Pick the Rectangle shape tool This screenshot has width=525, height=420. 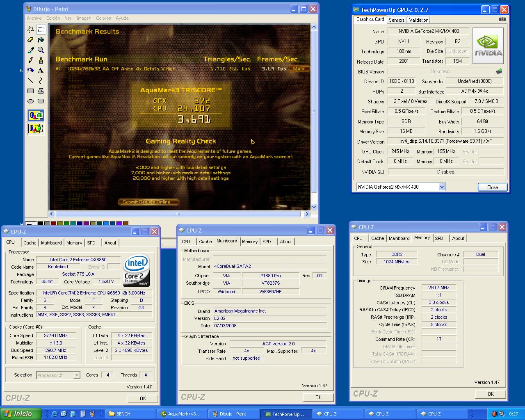tap(31, 91)
